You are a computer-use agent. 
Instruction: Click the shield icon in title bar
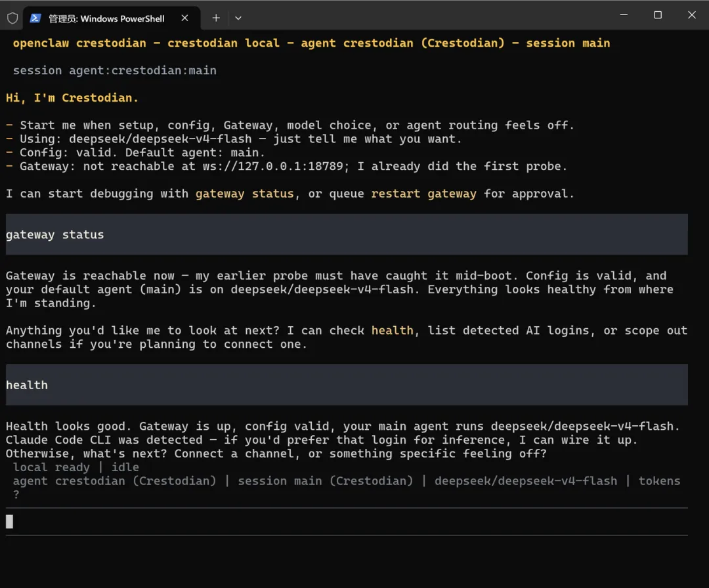(x=12, y=18)
